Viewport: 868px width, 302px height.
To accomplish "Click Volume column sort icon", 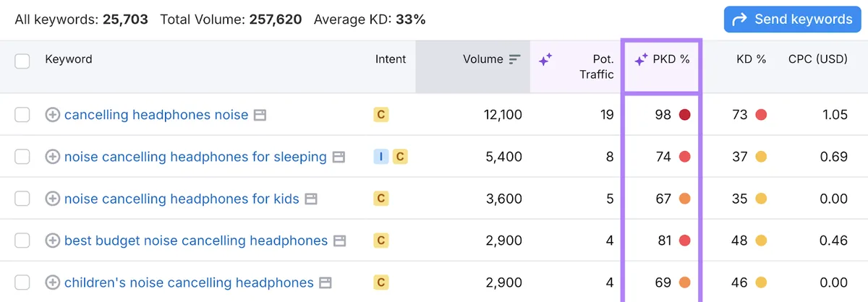I will click(515, 59).
